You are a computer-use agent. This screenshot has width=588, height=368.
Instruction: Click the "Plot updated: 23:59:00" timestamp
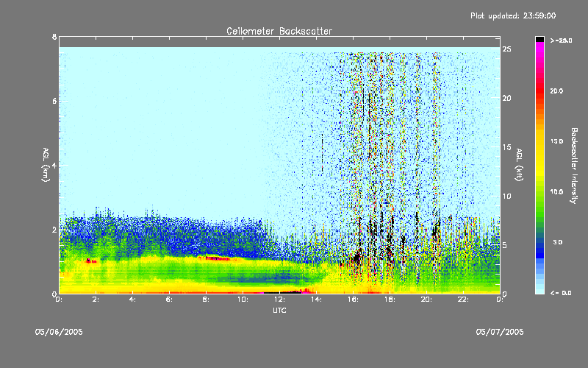click(x=513, y=15)
